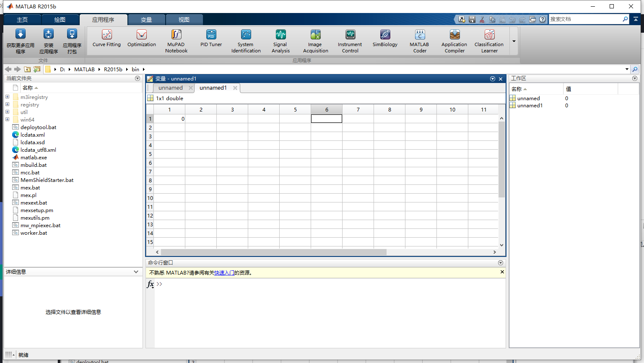Open the apps gallery dropdown arrow
644x363 pixels.
pos(514,41)
